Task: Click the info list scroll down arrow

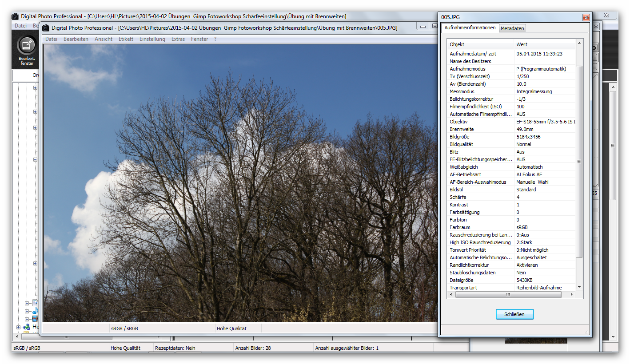Action: point(579,287)
